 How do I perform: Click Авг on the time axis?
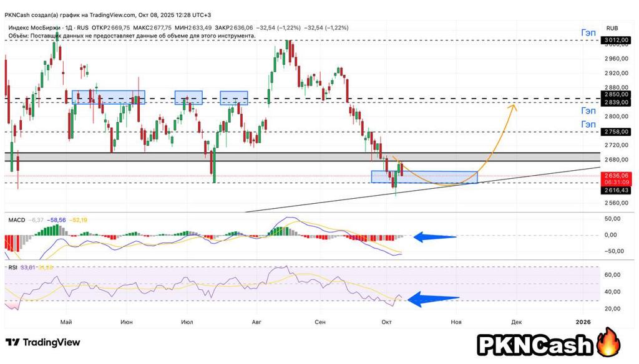pyautogui.click(x=255, y=322)
